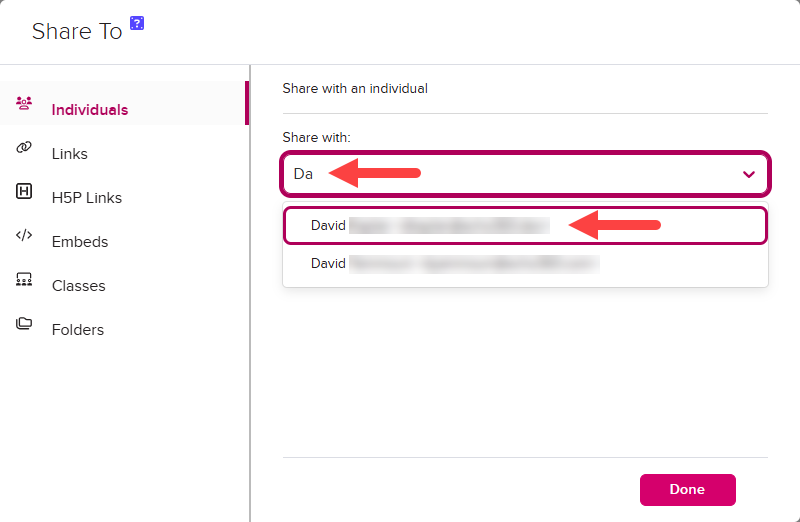Switch to the Links tab

click(x=70, y=154)
